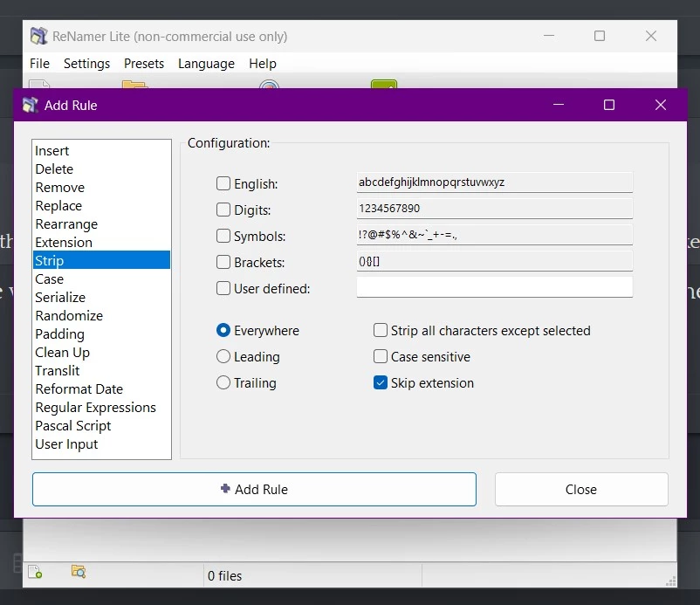Image resolution: width=700 pixels, height=605 pixels.
Task: Select the Delete rule type
Action: (x=102, y=168)
